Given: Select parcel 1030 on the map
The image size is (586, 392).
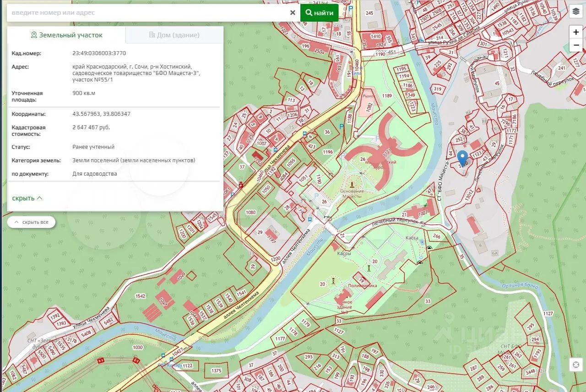Looking at the screenshot, I should pyautogui.click(x=138, y=348).
